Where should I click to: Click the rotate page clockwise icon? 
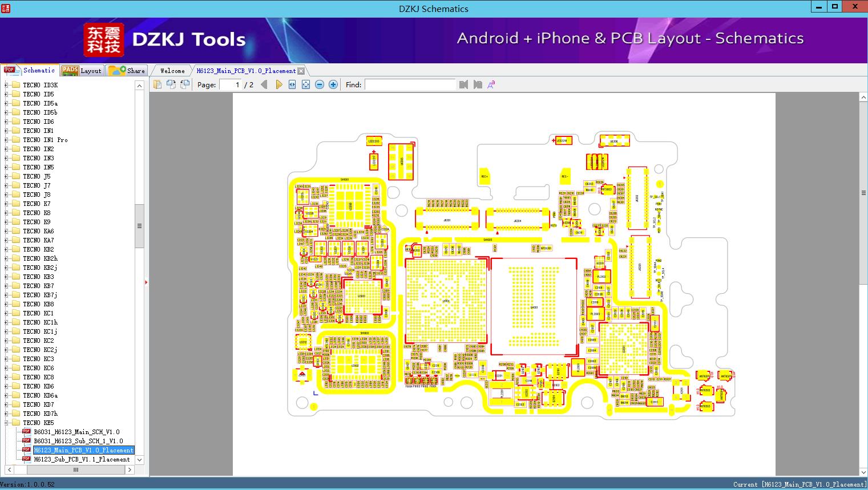pyautogui.click(x=184, y=84)
